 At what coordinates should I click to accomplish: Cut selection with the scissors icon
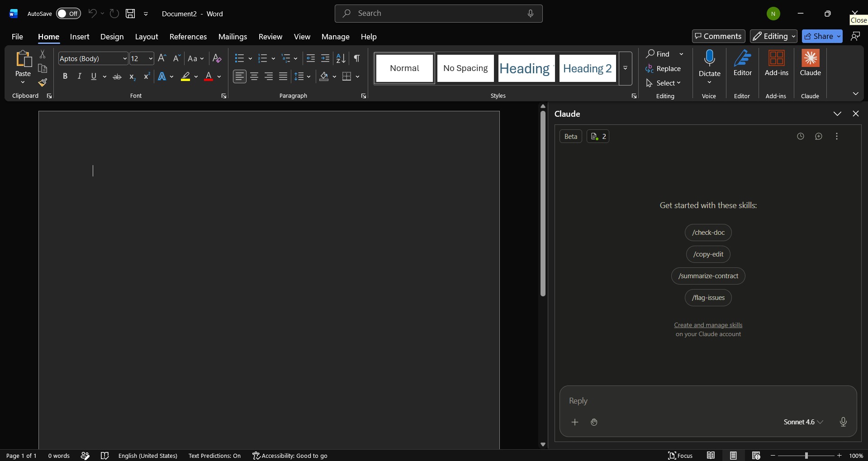pos(43,54)
